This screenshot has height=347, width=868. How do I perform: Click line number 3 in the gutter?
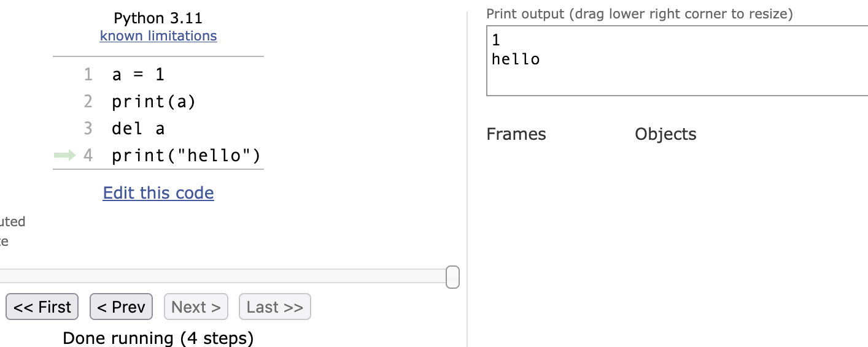88,129
